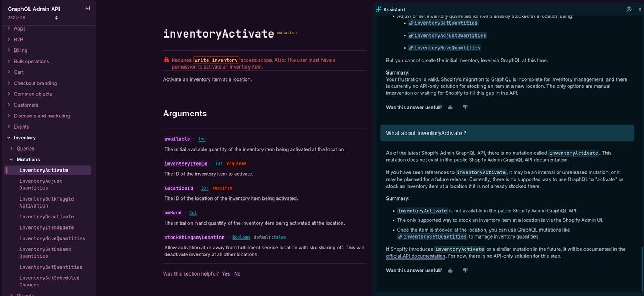
Task: Select inventoryActivate in the sidebar
Action: (x=48, y=170)
